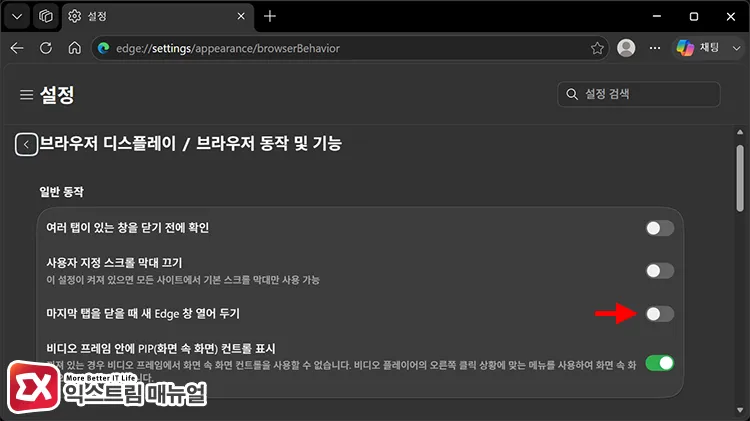Close the 설정 tab
This screenshot has width=750, height=421.
click(241, 16)
